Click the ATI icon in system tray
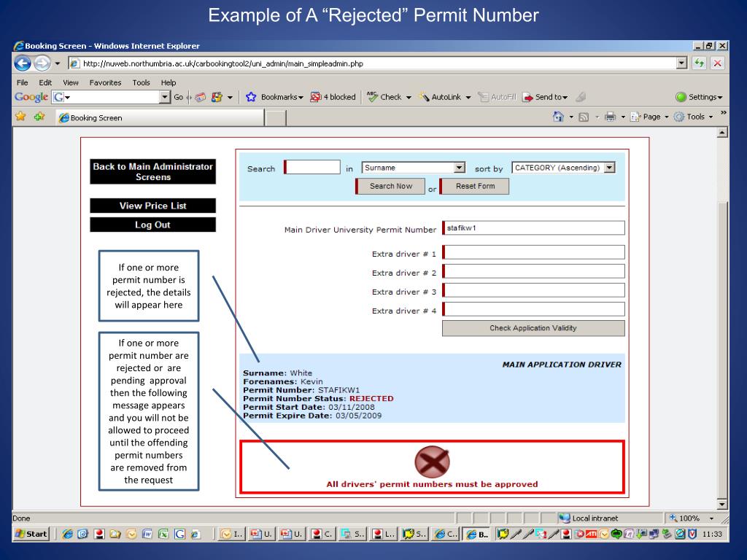 pos(591,534)
